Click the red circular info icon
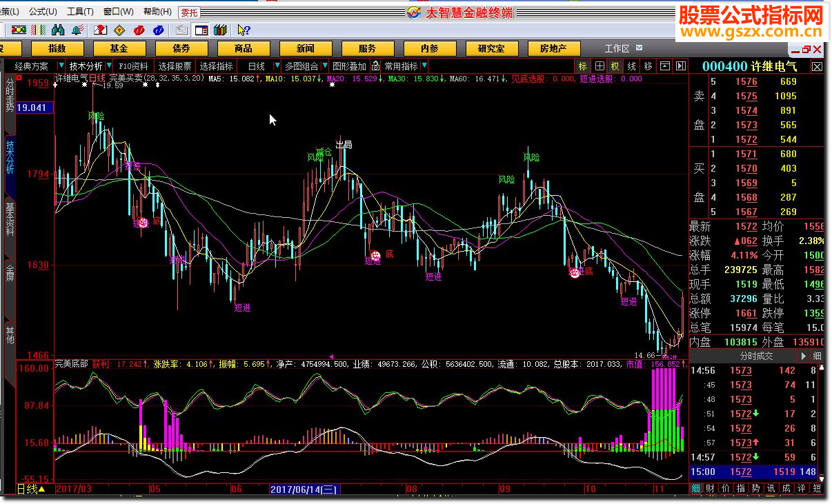Screen dimensions: 832x504 point(139,30)
